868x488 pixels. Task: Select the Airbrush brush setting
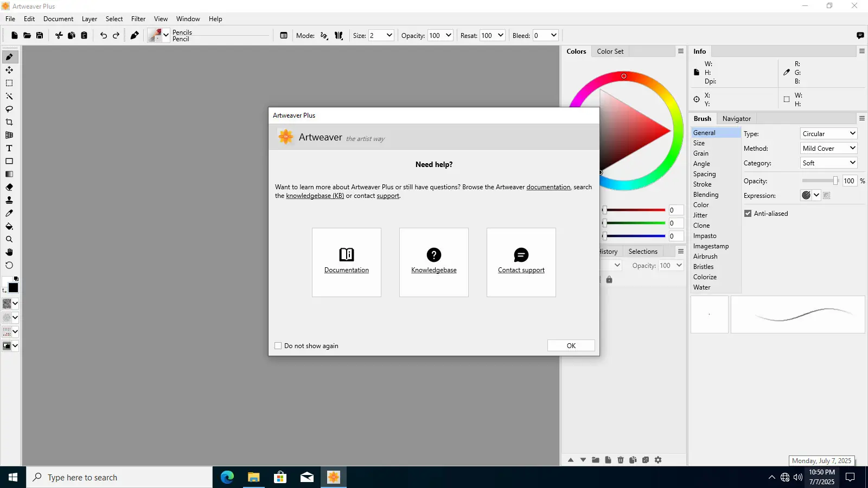pos(705,256)
